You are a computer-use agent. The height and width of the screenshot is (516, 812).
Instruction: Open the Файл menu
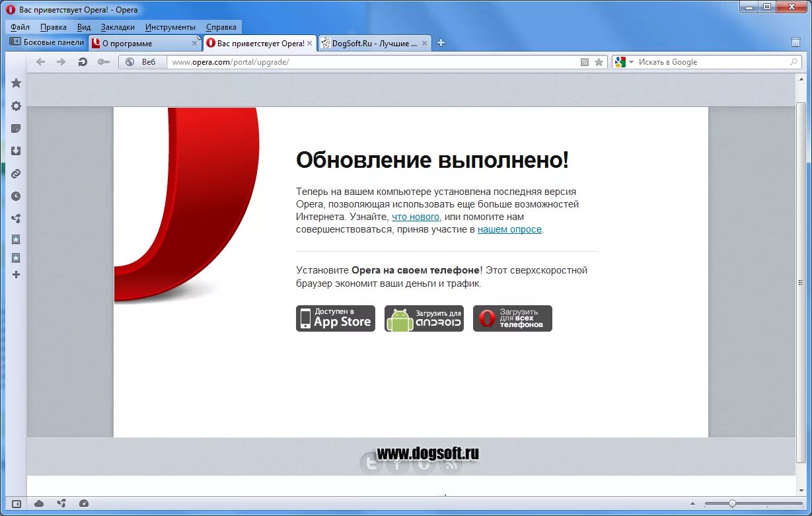point(20,27)
